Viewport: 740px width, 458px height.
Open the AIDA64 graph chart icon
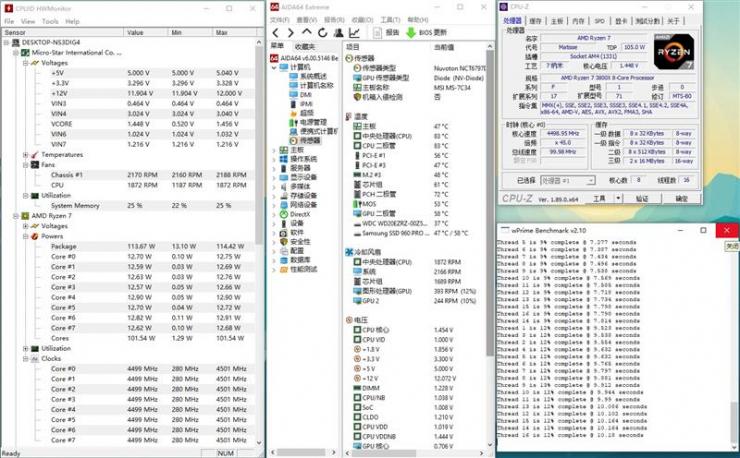pos(354,33)
